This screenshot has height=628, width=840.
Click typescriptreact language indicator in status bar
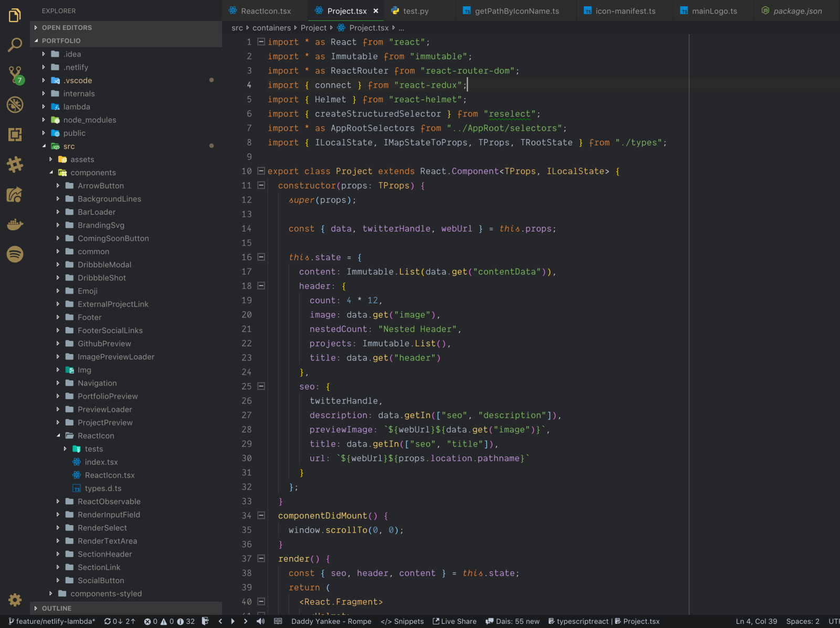tap(579, 621)
